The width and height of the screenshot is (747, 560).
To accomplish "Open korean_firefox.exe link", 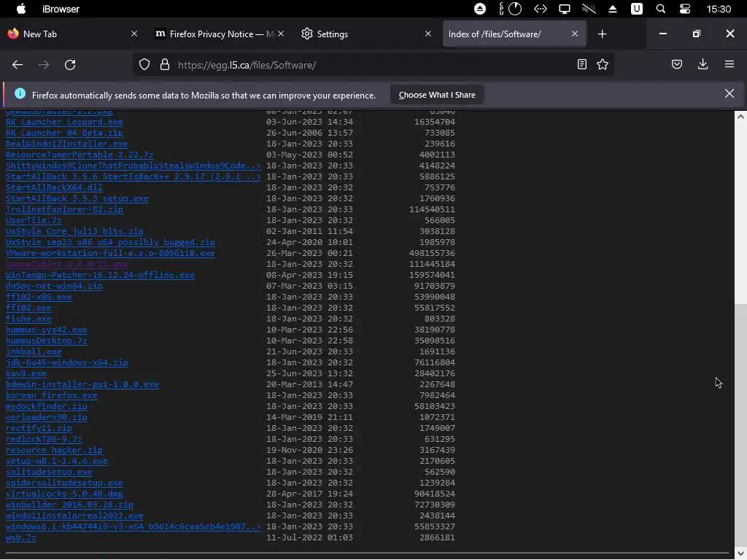I will (52, 396).
